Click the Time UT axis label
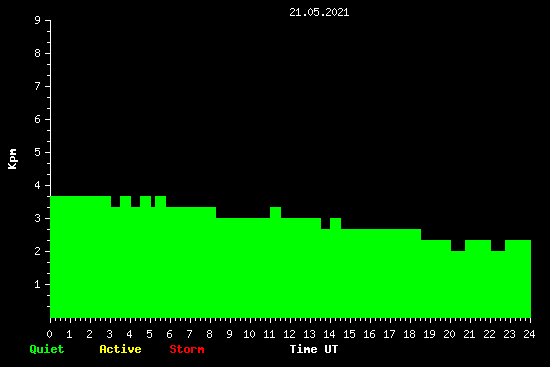The image size is (550, 367). pyautogui.click(x=314, y=349)
